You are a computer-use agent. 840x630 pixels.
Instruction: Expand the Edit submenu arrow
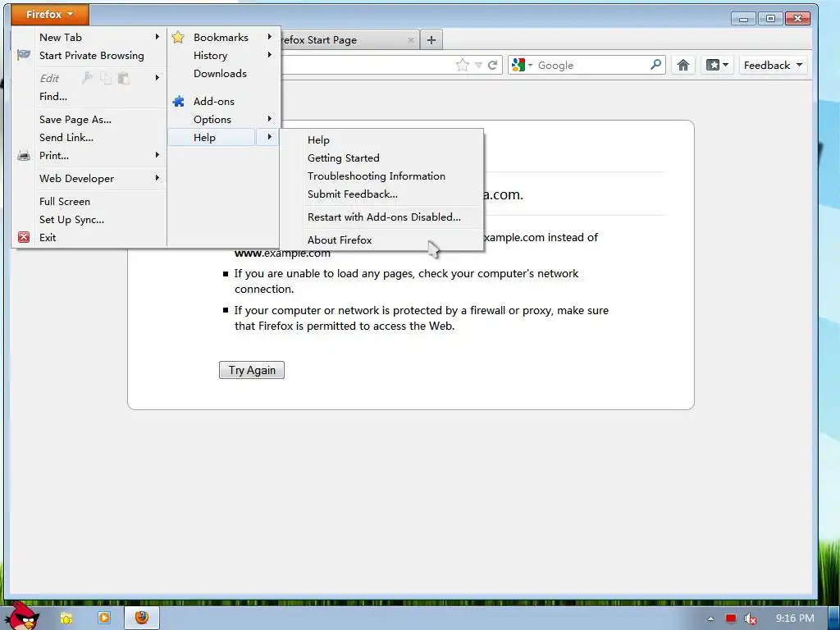(157, 78)
